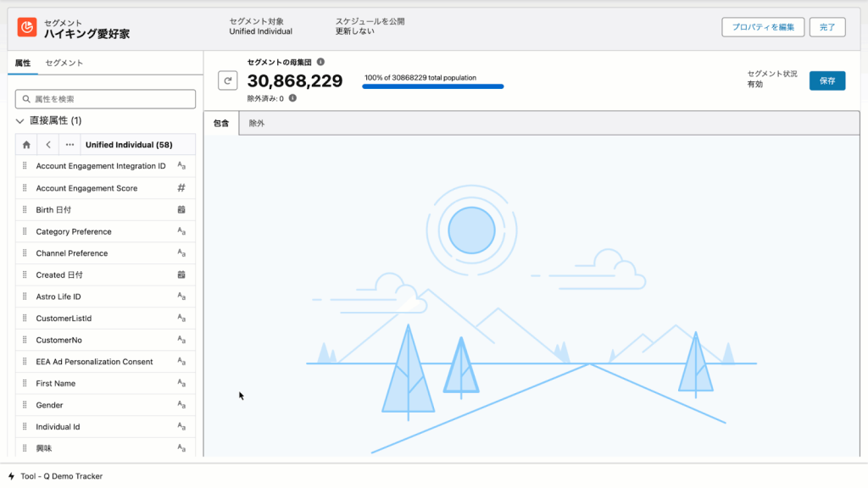Viewport: 868px width, 488px height.
Task: Click the home icon in attribute breadcrumb
Action: 26,145
